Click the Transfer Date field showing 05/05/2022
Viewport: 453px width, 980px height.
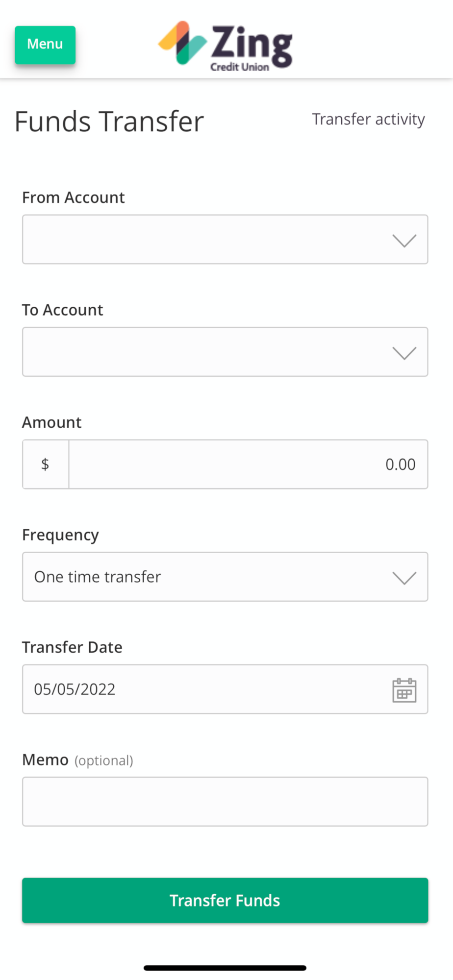pos(196,689)
